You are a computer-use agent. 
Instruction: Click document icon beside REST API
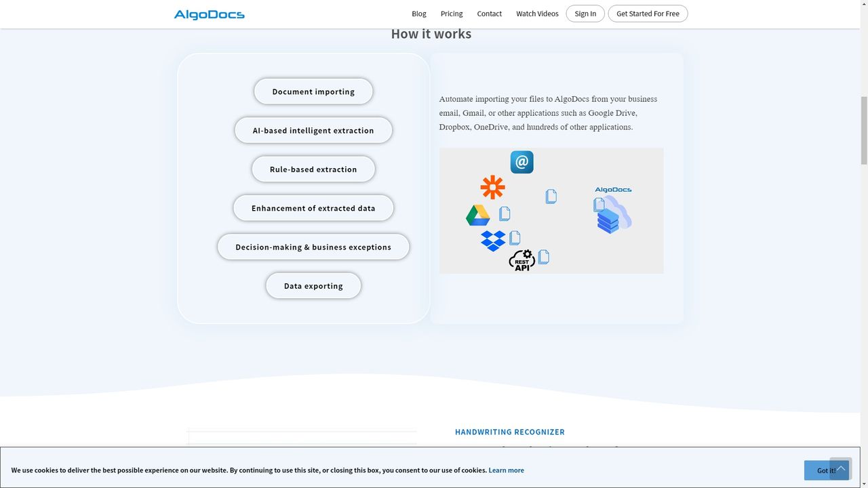tap(543, 257)
